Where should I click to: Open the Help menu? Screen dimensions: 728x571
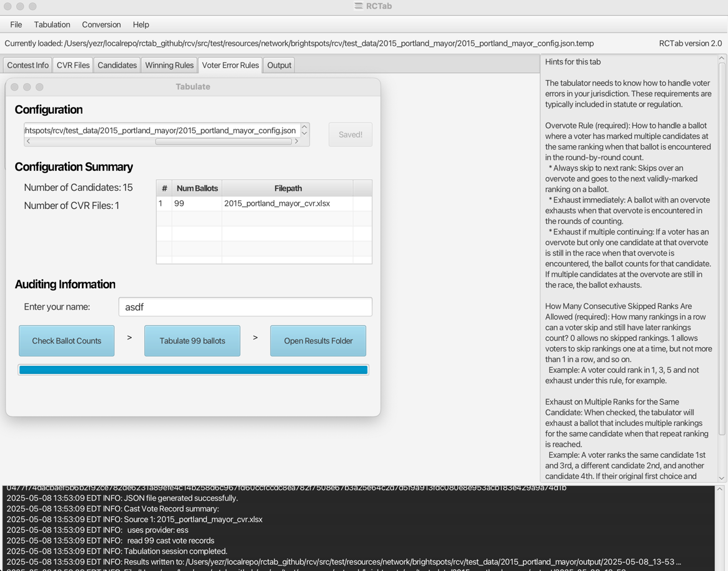point(141,24)
